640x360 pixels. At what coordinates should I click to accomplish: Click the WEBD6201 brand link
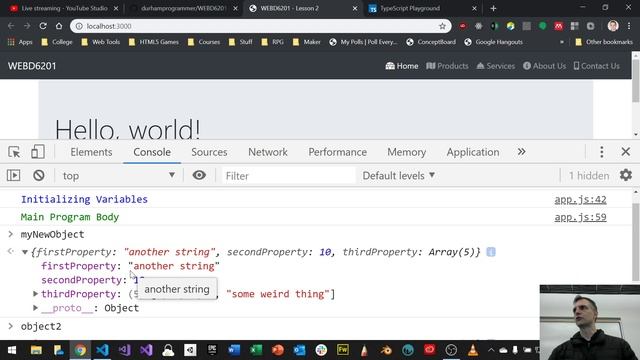(x=32, y=66)
